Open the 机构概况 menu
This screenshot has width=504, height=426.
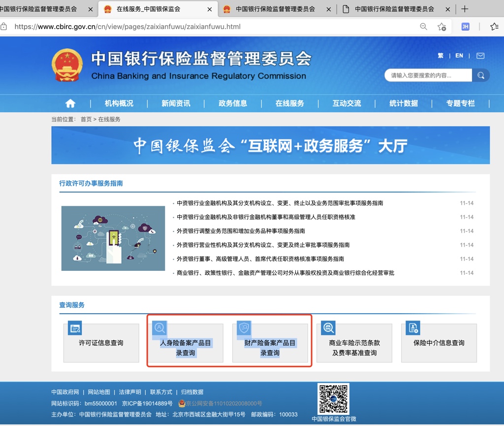[119, 103]
